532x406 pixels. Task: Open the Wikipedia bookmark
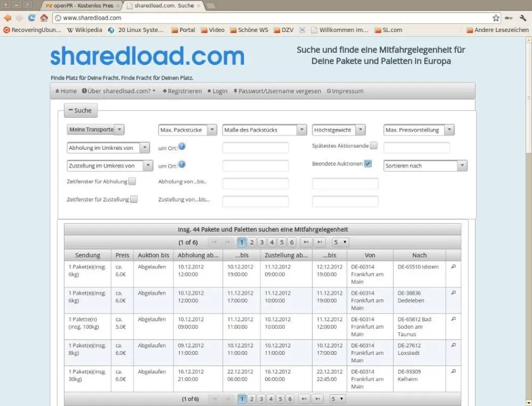85,30
